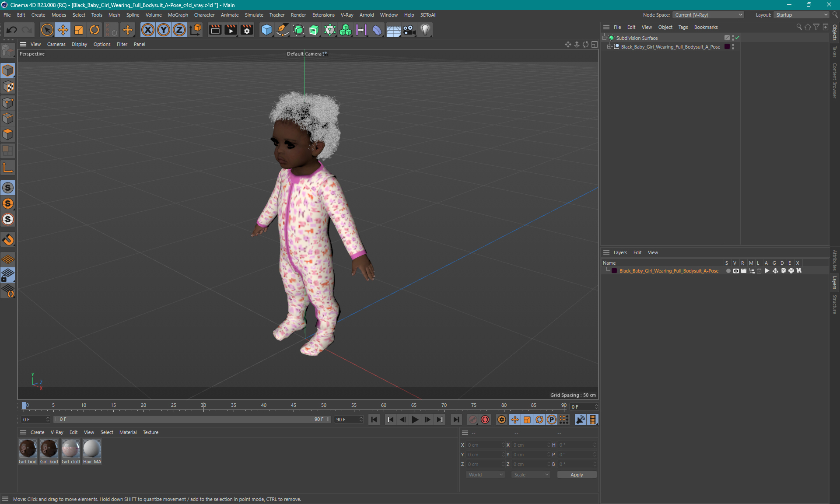Open the MoGraph Cloner icon
This screenshot has width=840, height=504.
pos(346,30)
